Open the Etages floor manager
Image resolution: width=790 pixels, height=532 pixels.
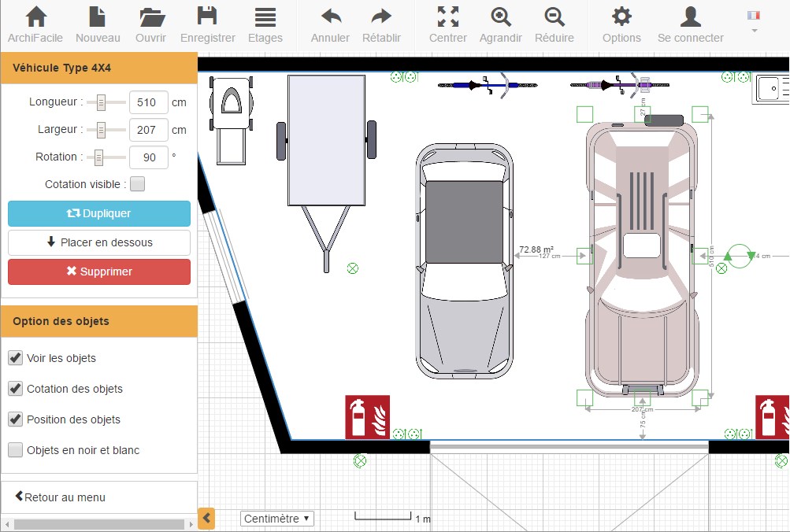265,22
